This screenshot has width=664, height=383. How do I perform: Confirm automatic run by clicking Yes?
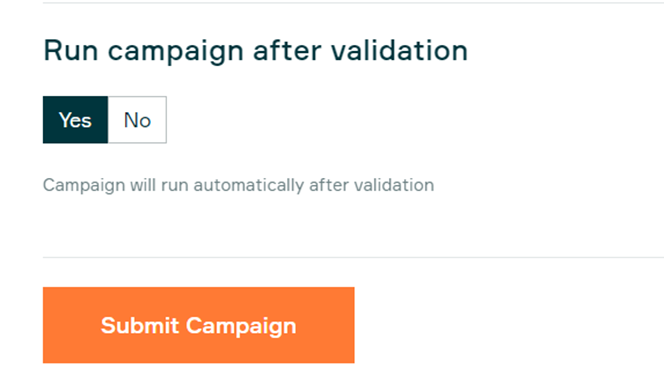[75, 120]
